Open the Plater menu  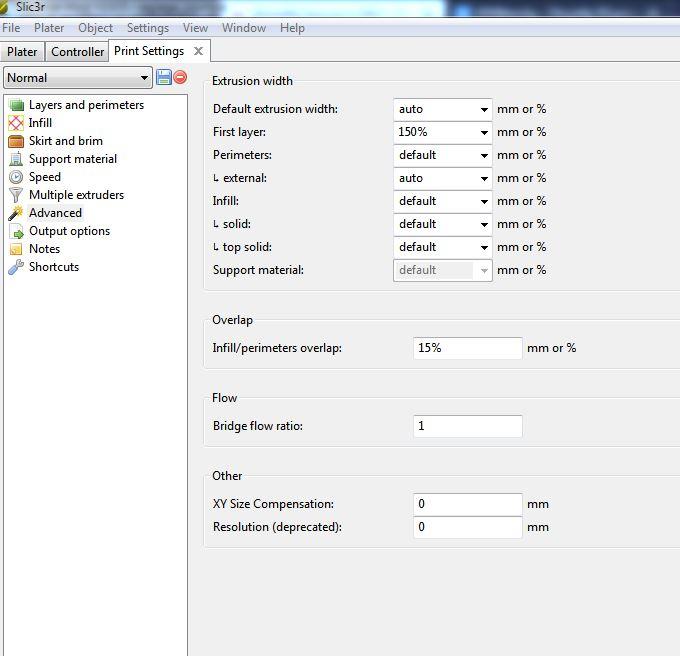click(49, 28)
